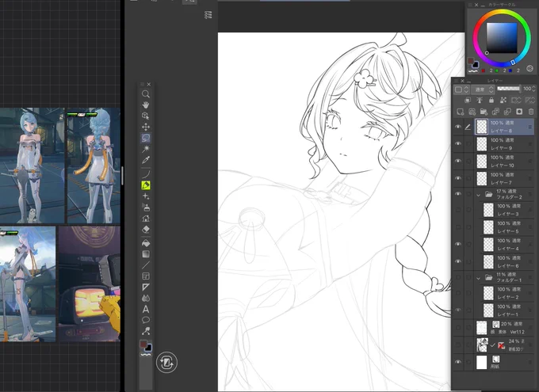Hide フォルダー 2 folder via eye icon
The image size is (539, 392).
[x=458, y=194]
